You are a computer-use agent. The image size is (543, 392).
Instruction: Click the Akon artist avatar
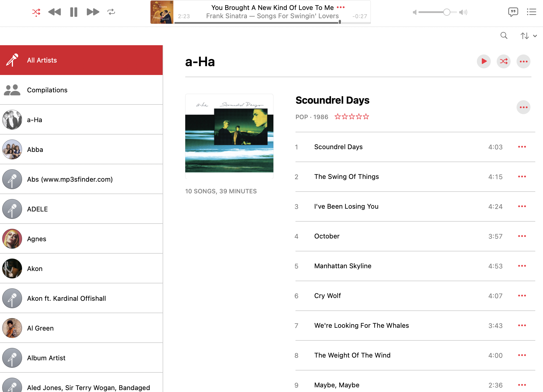tap(12, 269)
